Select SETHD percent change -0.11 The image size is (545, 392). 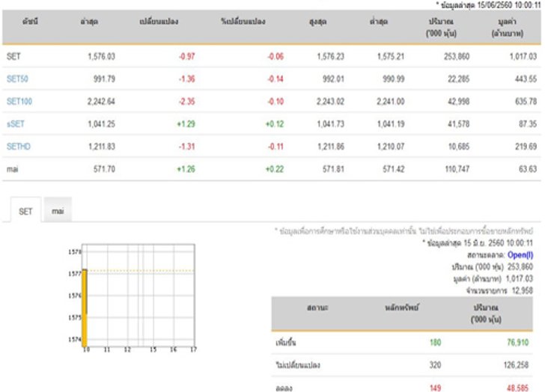tap(275, 147)
